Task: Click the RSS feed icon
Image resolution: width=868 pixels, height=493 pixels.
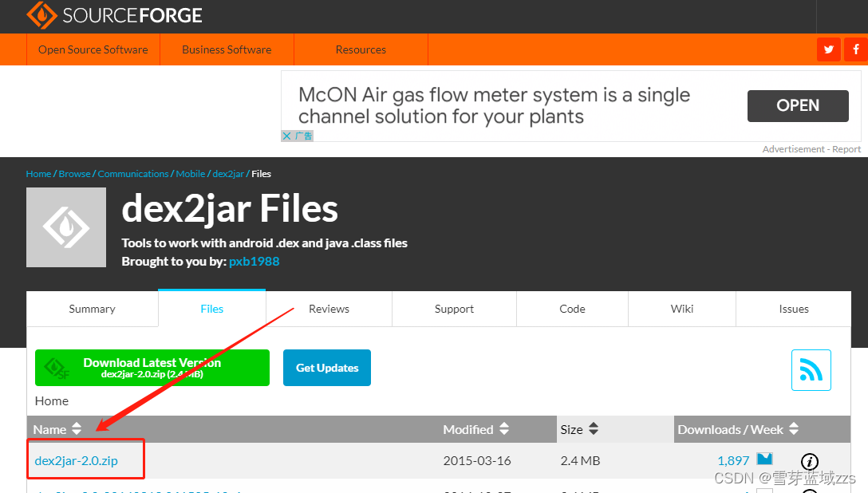Action: point(811,370)
